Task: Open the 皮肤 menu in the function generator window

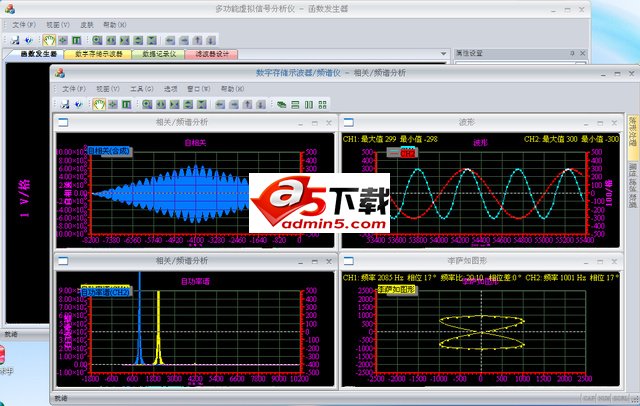Action: pos(87,22)
